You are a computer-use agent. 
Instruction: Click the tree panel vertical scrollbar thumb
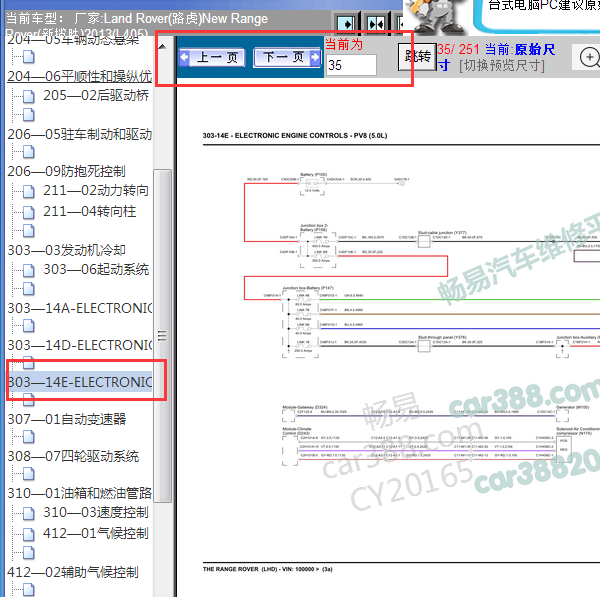click(163, 336)
